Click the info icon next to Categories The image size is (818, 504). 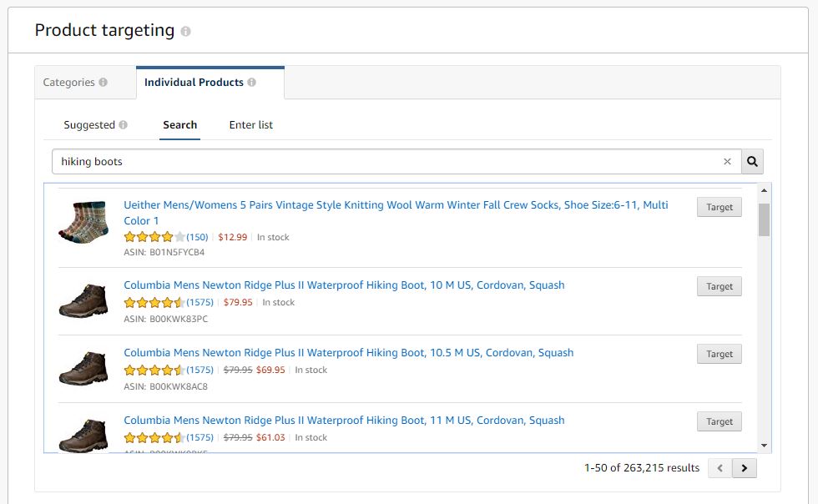click(104, 83)
